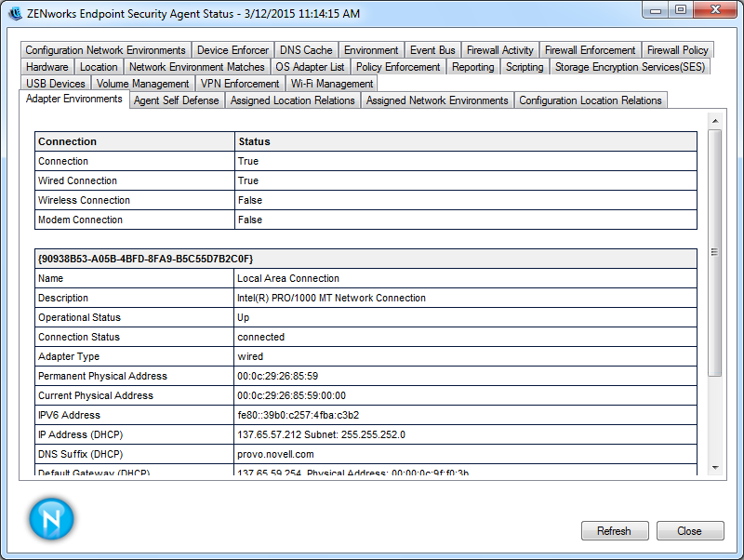
Task: Click the provo.novell.com DNS suffix
Action: (x=275, y=454)
